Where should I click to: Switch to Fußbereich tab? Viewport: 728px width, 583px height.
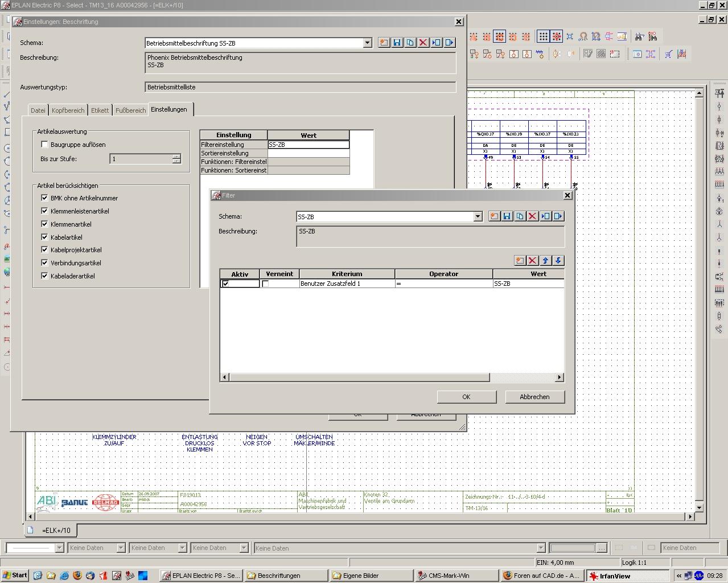[131, 110]
